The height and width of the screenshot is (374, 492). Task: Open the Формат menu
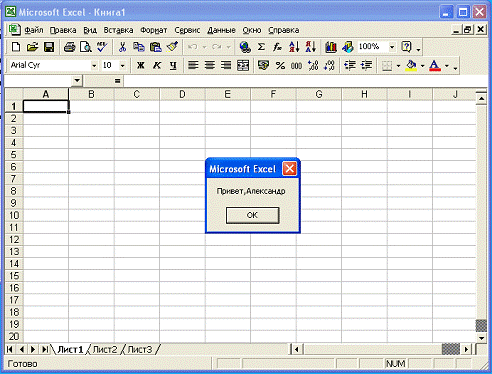(153, 30)
